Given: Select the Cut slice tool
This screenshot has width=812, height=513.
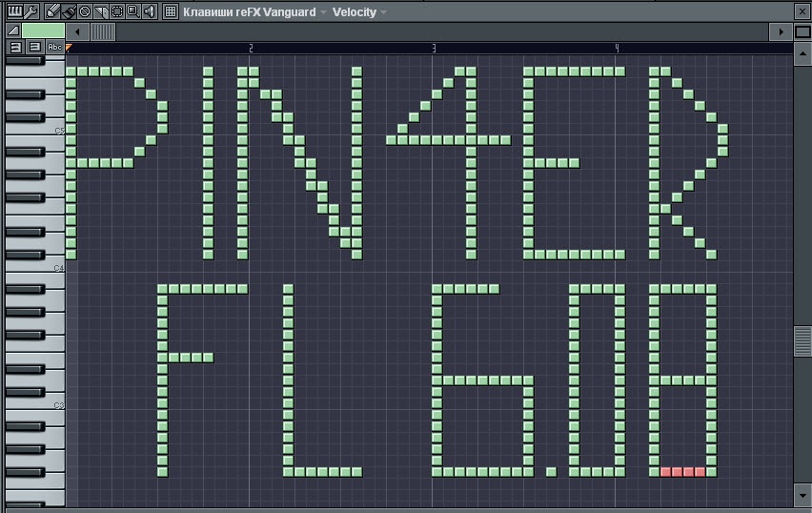Looking at the screenshot, I should 101,11.
